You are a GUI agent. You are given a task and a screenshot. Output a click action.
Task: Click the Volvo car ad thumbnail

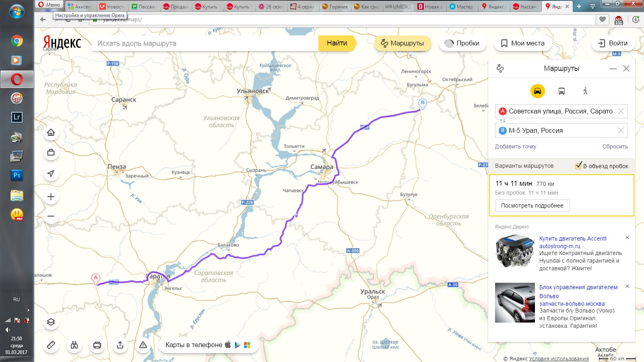515,303
